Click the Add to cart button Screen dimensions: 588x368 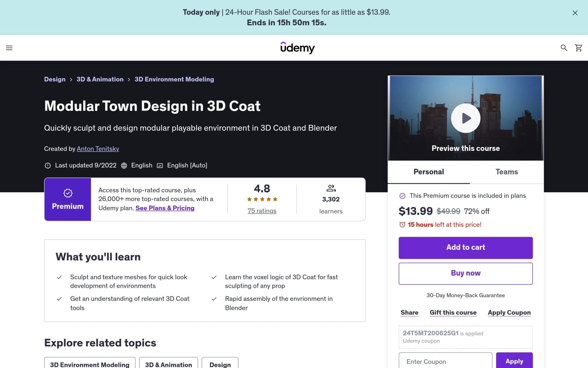coord(466,248)
